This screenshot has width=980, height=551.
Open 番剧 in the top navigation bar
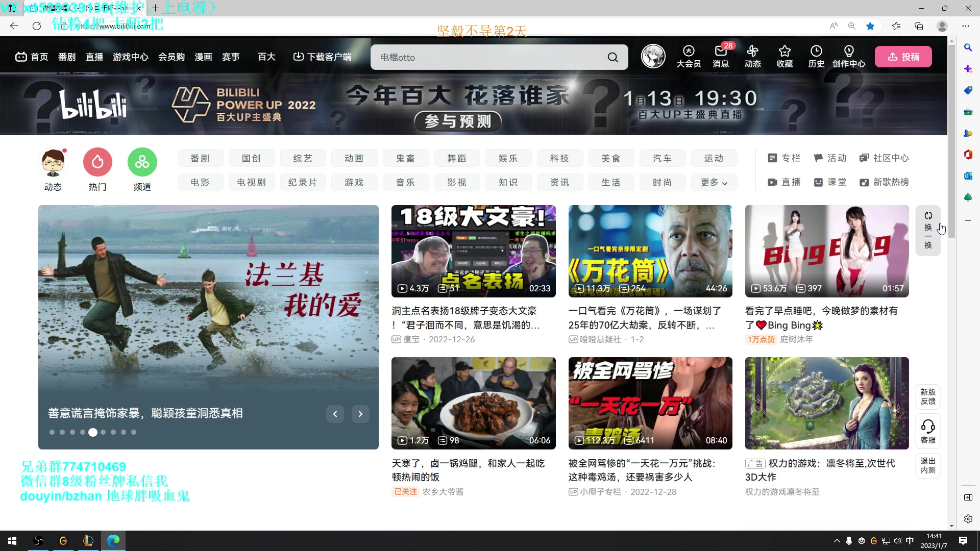tap(67, 57)
